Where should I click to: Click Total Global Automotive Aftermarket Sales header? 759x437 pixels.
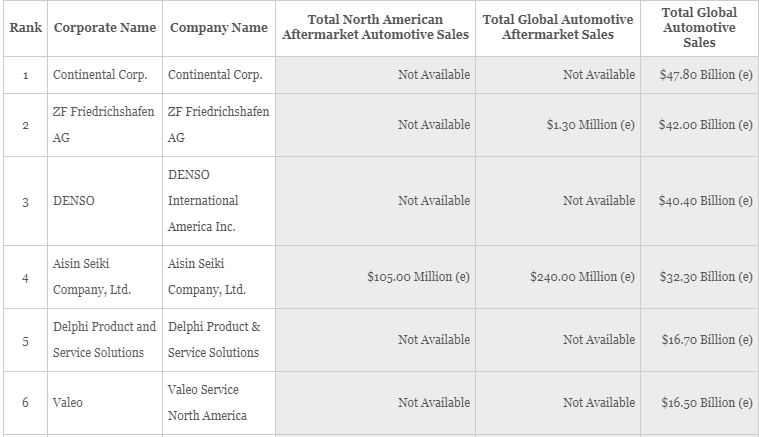pos(558,28)
